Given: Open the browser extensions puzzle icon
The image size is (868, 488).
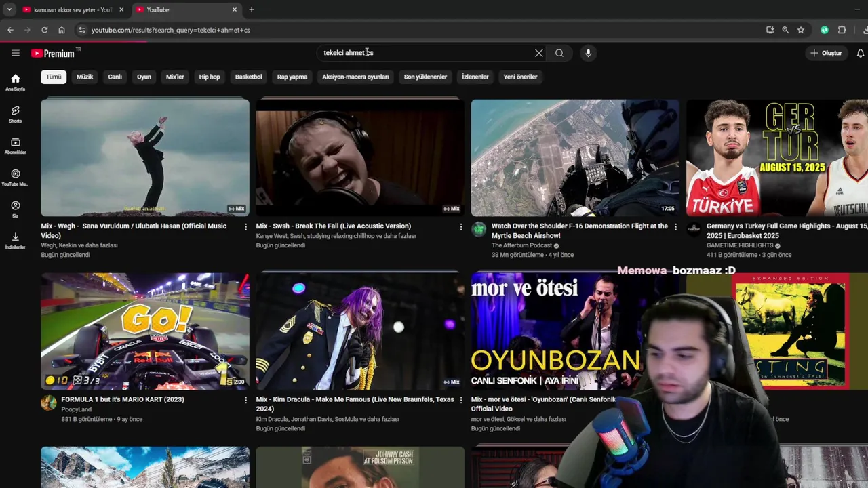Looking at the screenshot, I should pyautogui.click(x=842, y=30).
